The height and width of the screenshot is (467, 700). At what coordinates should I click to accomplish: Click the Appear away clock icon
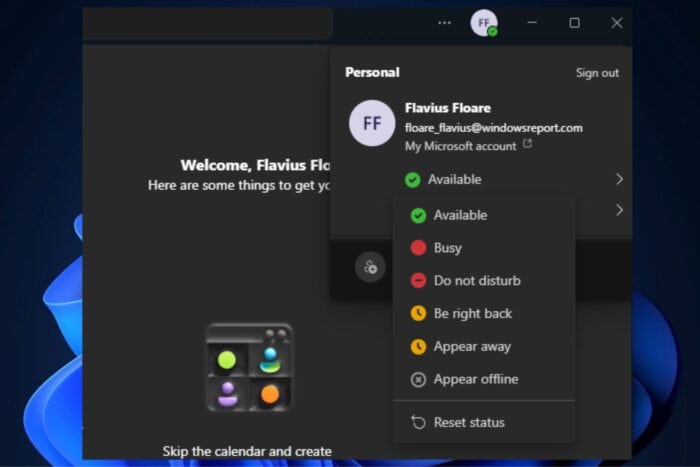coord(418,346)
